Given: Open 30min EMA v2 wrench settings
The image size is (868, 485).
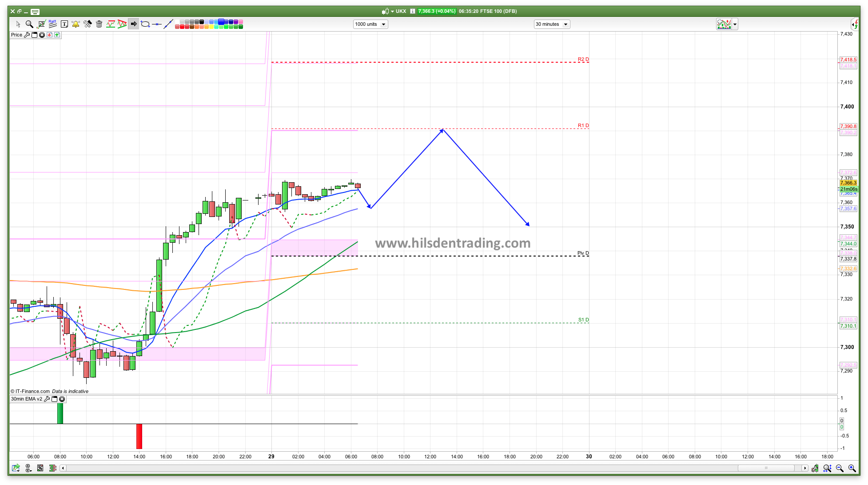Looking at the screenshot, I should click(x=47, y=399).
